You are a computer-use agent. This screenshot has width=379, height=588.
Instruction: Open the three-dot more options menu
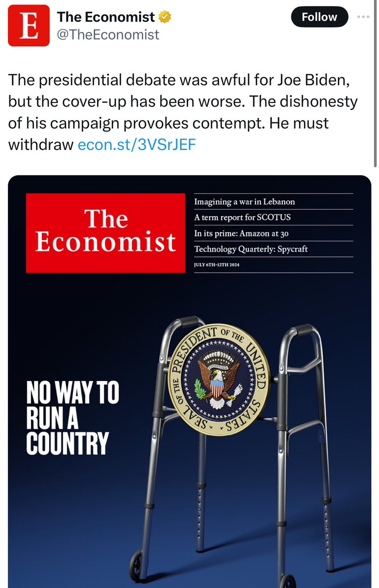click(363, 17)
